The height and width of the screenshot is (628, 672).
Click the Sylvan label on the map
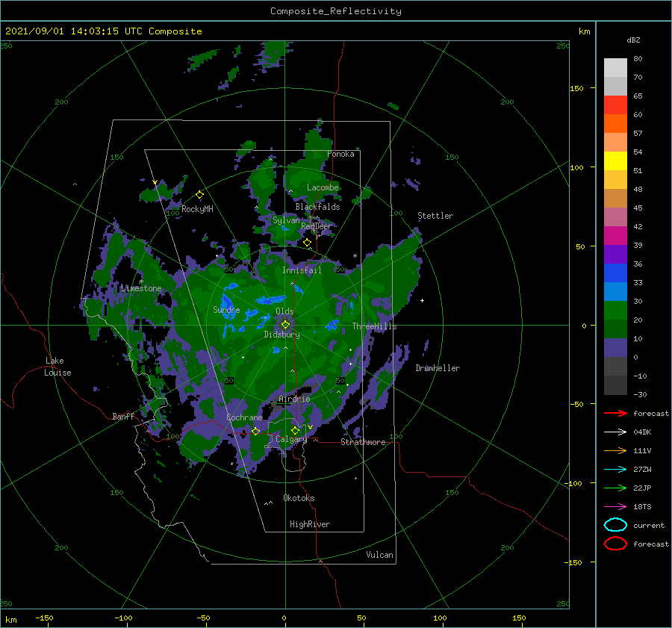tap(286, 220)
